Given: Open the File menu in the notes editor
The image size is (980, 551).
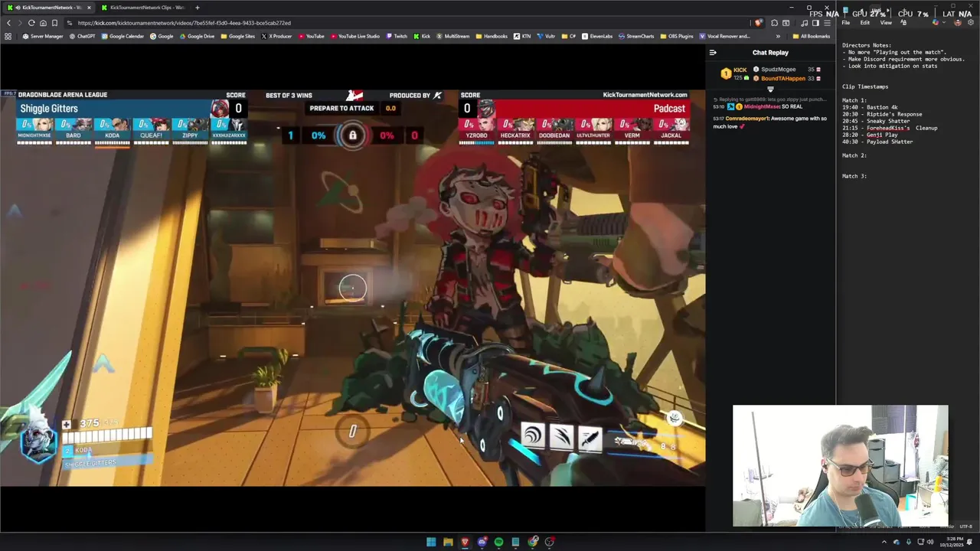Looking at the screenshot, I should [x=846, y=23].
